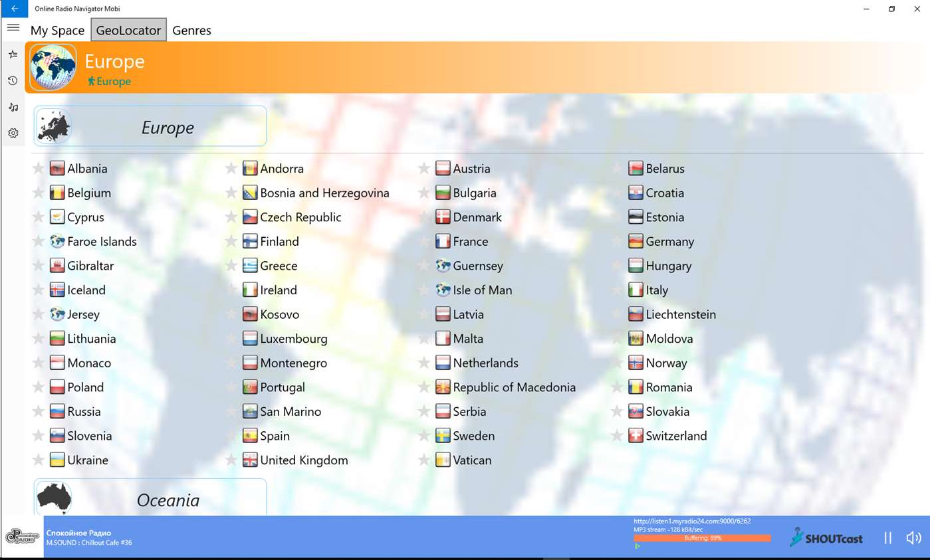
Task: Open the music notes sidebar icon
Action: (13, 107)
